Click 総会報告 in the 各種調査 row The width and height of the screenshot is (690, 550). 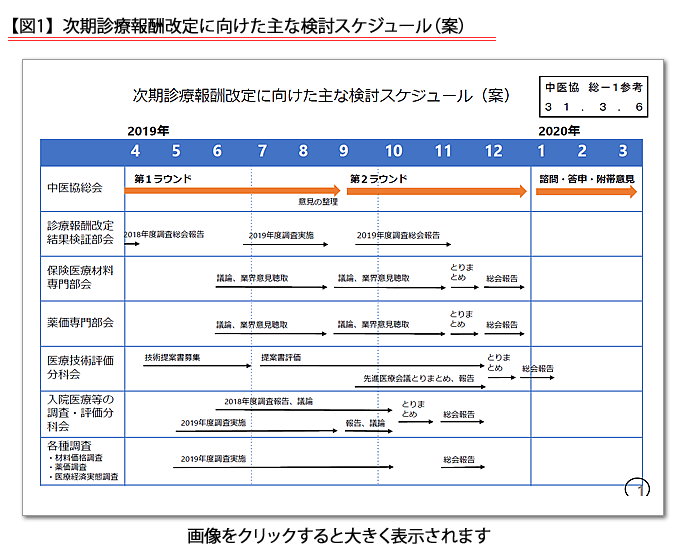click(459, 459)
